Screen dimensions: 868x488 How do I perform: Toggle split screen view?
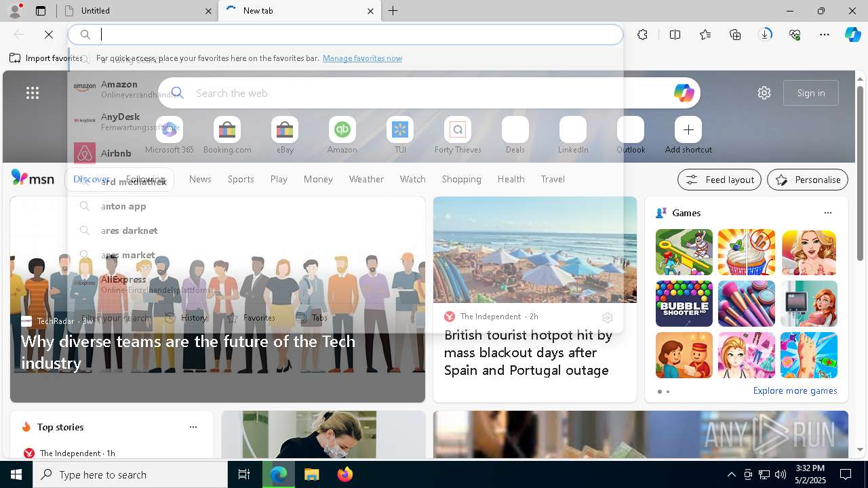pyautogui.click(x=675, y=35)
